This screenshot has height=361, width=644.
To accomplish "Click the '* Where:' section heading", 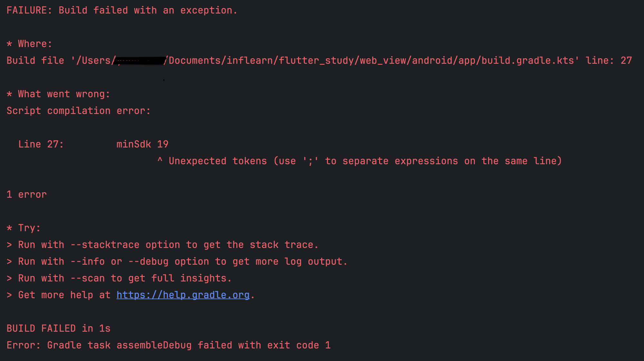I will (x=29, y=44).
